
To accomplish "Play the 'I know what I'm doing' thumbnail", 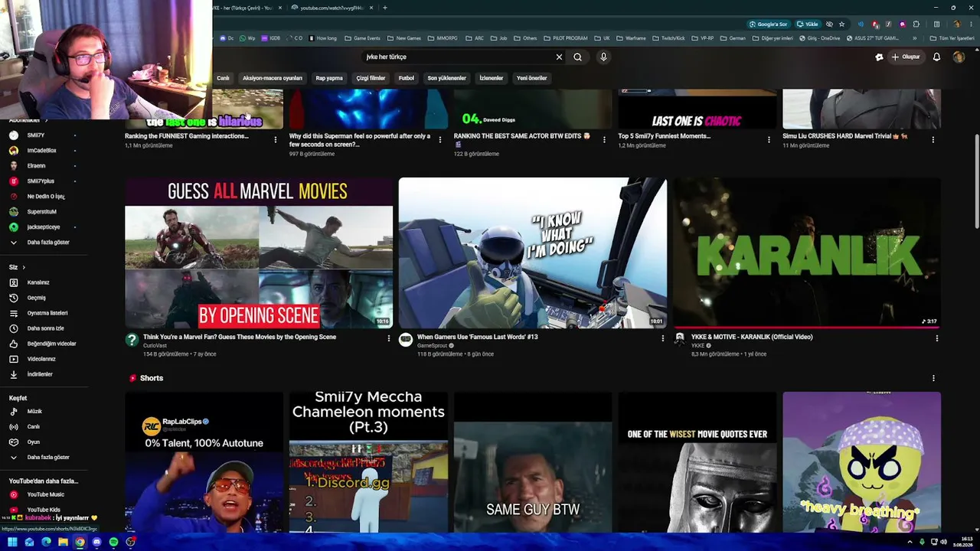I will (x=533, y=253).
